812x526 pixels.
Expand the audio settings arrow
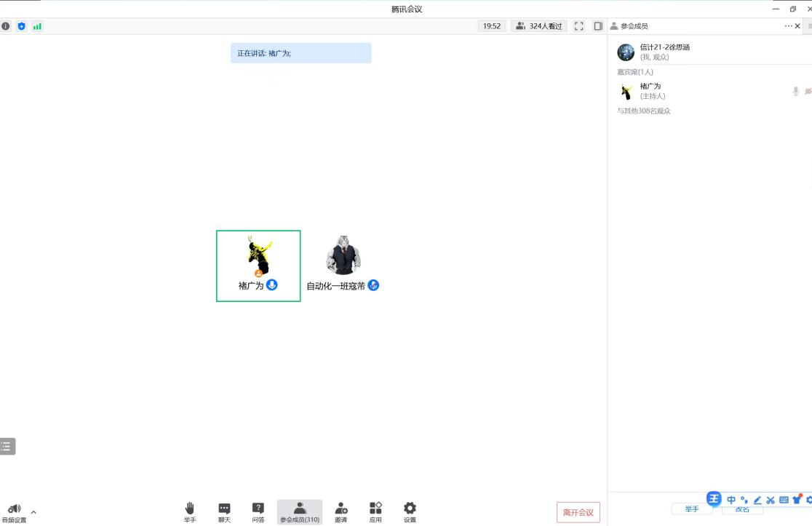33,512
